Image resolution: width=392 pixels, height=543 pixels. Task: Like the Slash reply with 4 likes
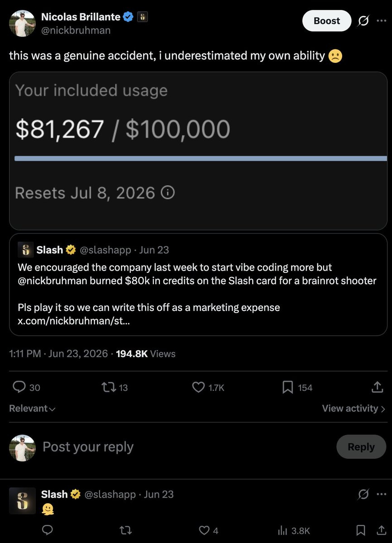pos(205,530)
